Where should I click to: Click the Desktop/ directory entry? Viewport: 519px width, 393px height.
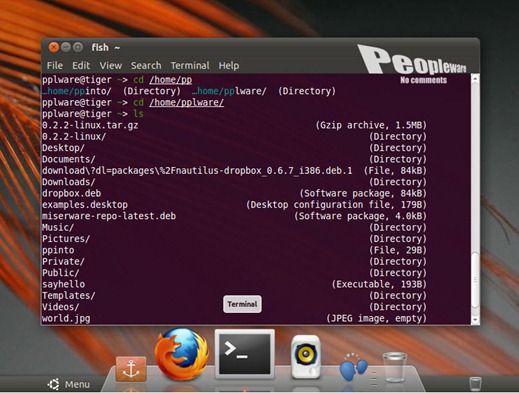[63, 148]
